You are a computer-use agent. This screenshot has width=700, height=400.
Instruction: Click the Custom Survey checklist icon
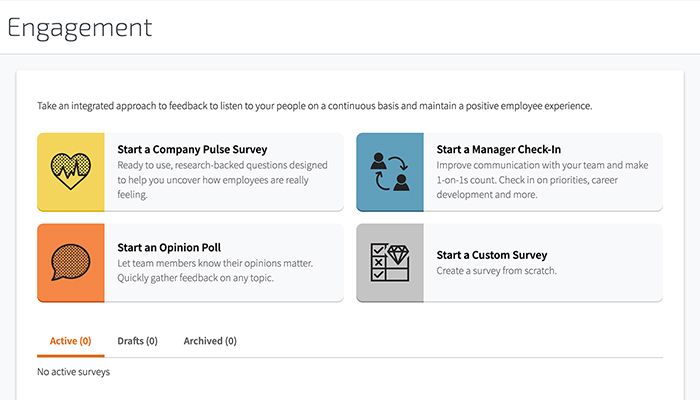pyautogui.click(x=377, y=263)
